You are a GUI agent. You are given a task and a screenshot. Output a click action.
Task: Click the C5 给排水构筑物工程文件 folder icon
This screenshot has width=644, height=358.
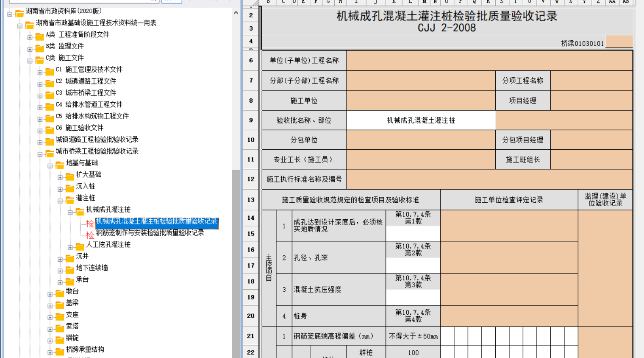[x=50, y=118]
